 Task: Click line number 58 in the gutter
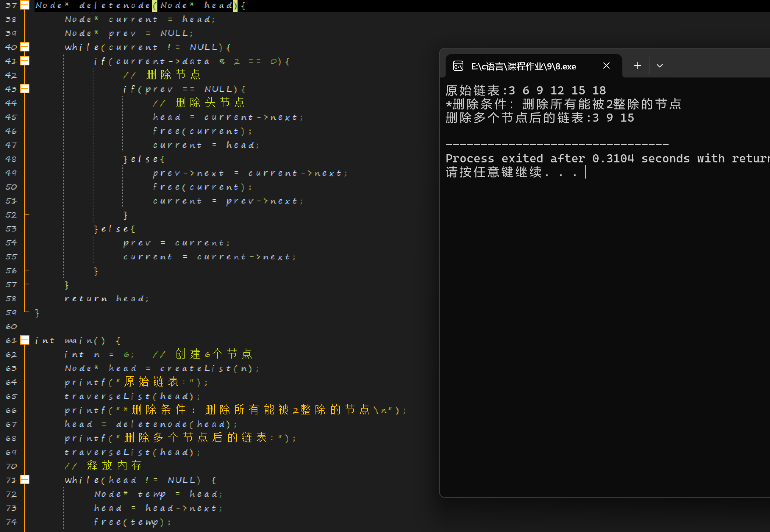pos(11,299)
